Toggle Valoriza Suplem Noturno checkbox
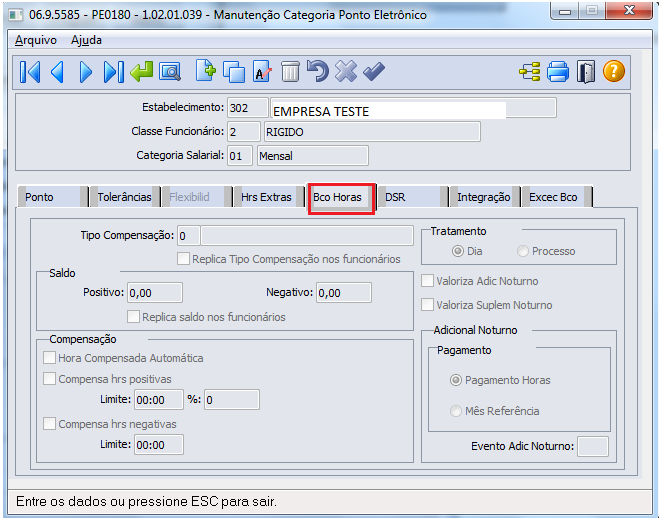The width and height of the screenshot is (660, 518). point(427,305)
